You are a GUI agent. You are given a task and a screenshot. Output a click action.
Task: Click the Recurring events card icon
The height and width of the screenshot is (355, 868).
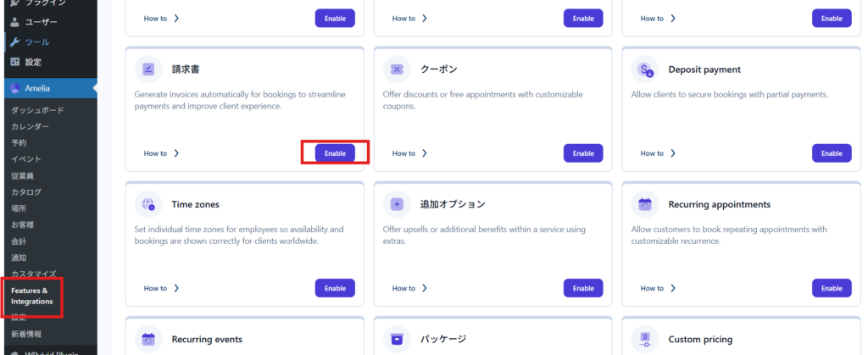point(148,339)
